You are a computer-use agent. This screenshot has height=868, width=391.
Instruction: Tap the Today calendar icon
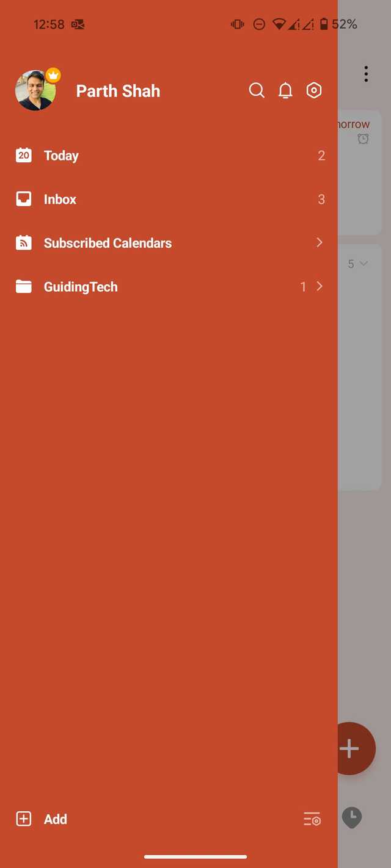pos(24,155)
